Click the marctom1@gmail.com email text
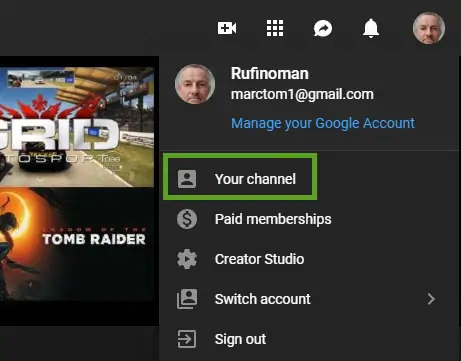The height and width of the screenshot is (361, 461). [302, 94]
